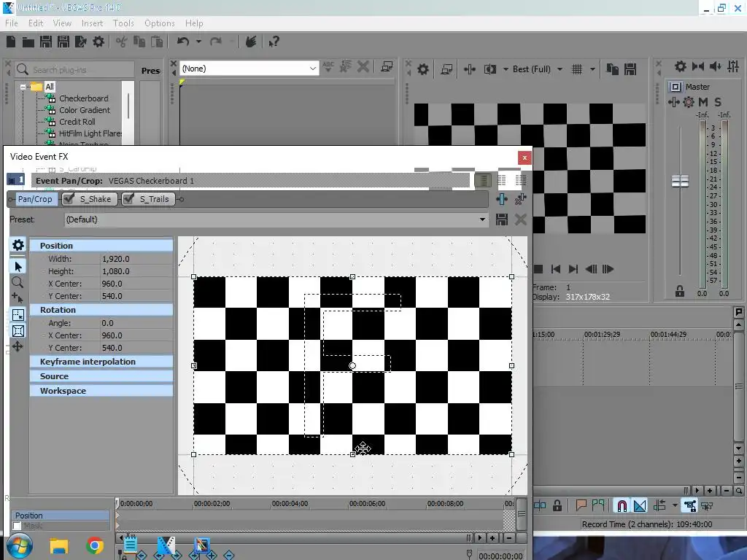Toggle preview on external monitor icon
This screenshot has width=747, height=560.
(x=446, y=69)
